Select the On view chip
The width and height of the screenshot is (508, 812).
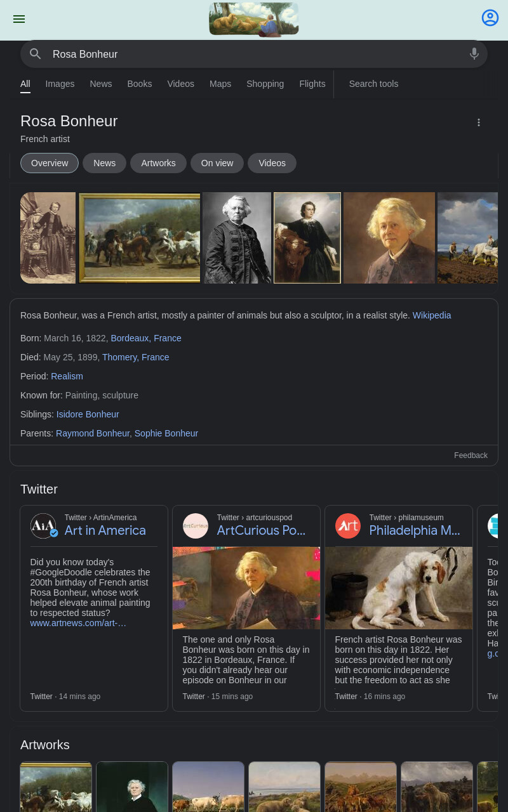click(x=217, y=163)
